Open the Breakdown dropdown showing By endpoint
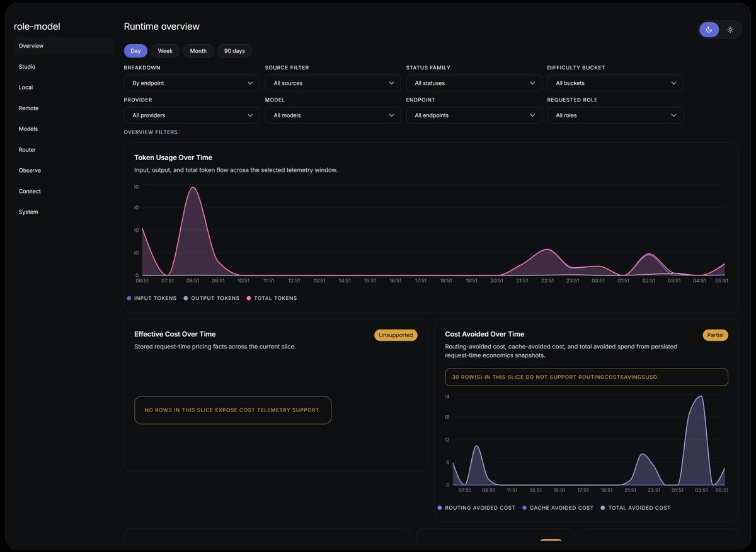756x552 pixels. 192,83
